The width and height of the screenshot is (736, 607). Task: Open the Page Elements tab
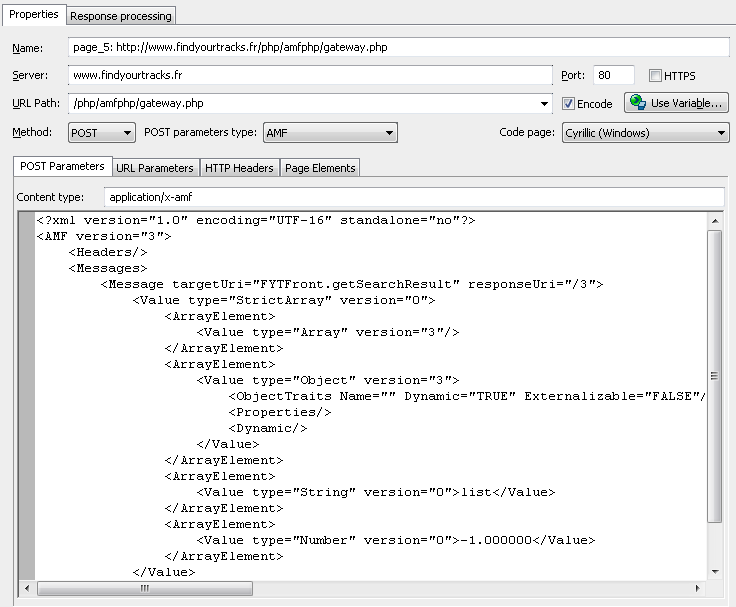[x=320, y=168]
